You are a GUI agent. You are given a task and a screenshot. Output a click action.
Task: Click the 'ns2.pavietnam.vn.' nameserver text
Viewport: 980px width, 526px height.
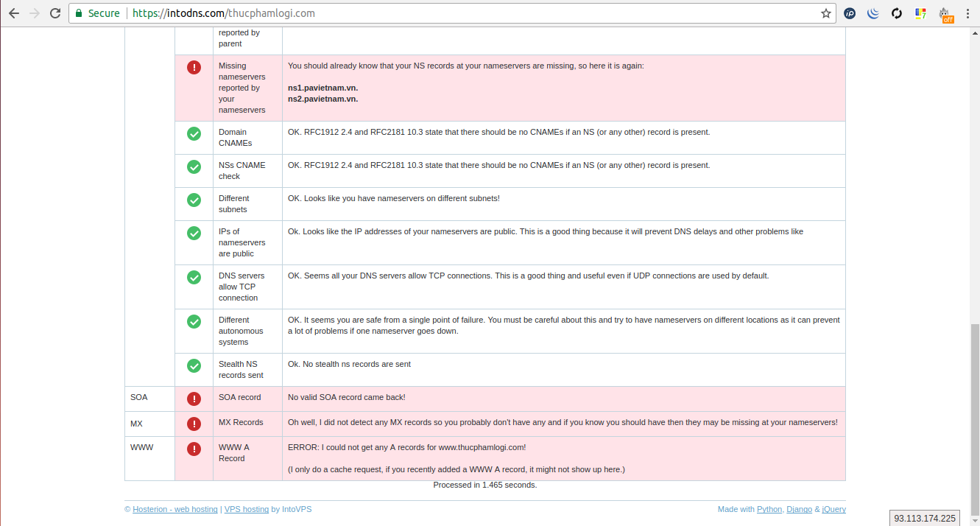322,99
